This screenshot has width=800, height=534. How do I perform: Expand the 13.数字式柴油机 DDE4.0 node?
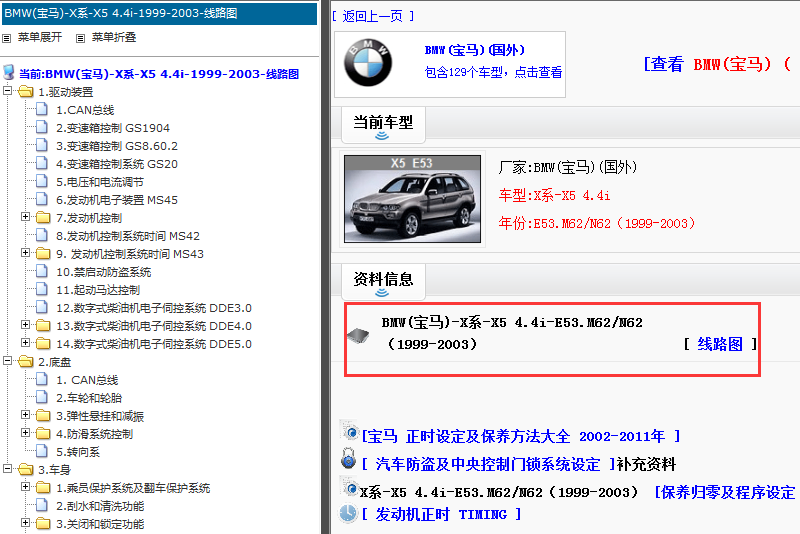click(x=25, y=324)
